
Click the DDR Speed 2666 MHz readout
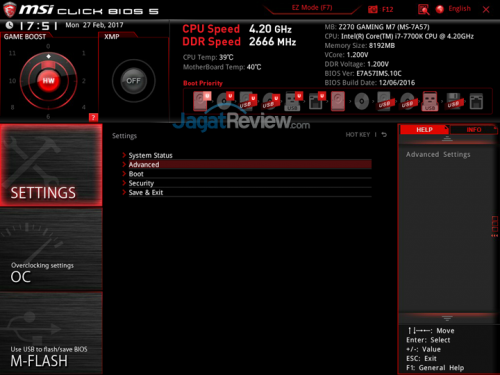pos(239,42)
